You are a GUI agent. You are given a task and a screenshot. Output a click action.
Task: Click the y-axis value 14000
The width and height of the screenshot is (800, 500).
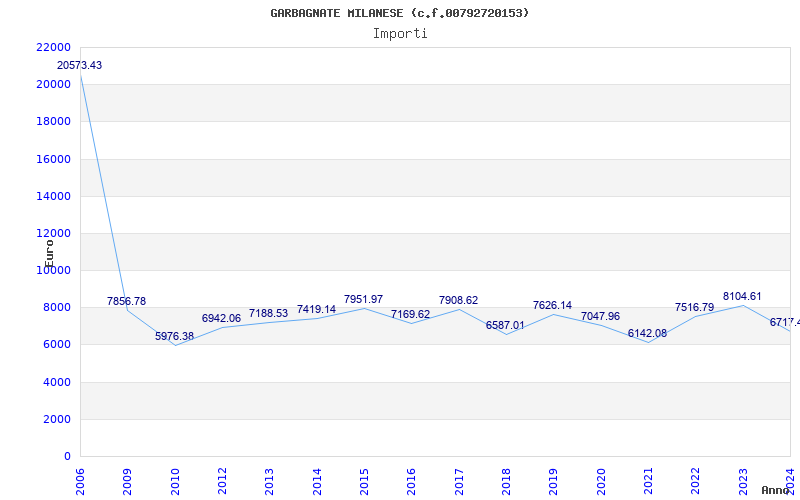click(x=53, y=196)
